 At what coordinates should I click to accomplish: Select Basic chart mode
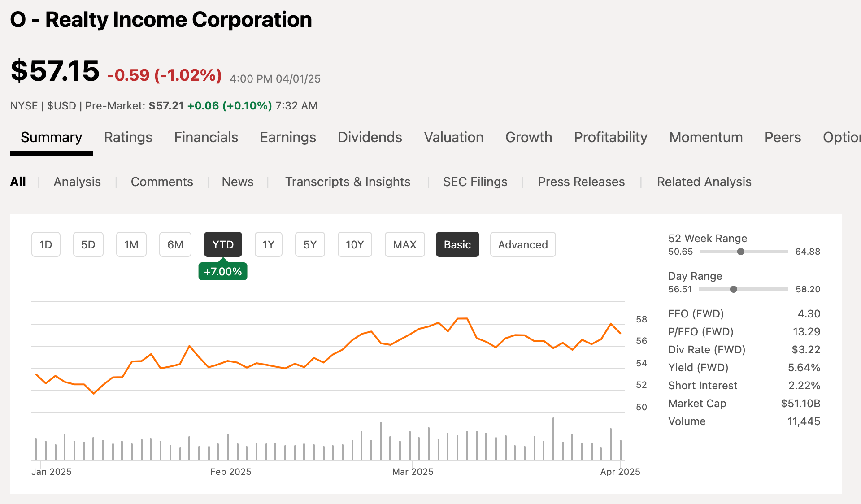coord(457,244)
